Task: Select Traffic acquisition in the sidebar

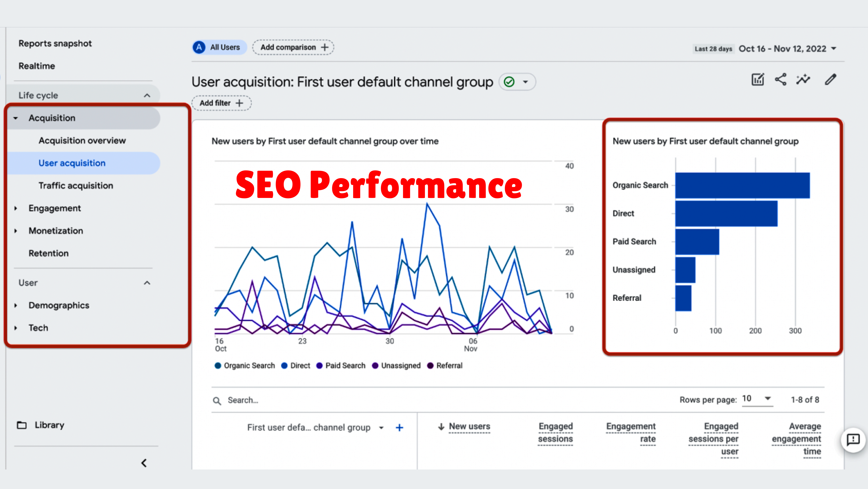Action: pos(76,186)
